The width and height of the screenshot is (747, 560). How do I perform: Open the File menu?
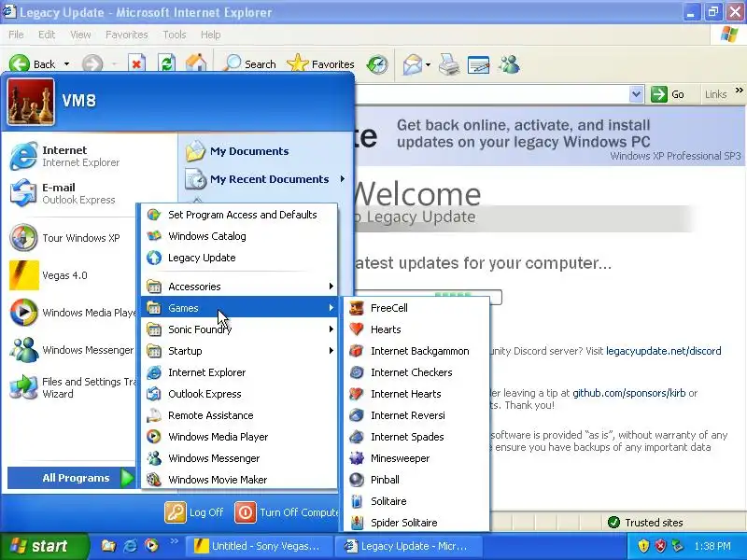tap(16, 35)
